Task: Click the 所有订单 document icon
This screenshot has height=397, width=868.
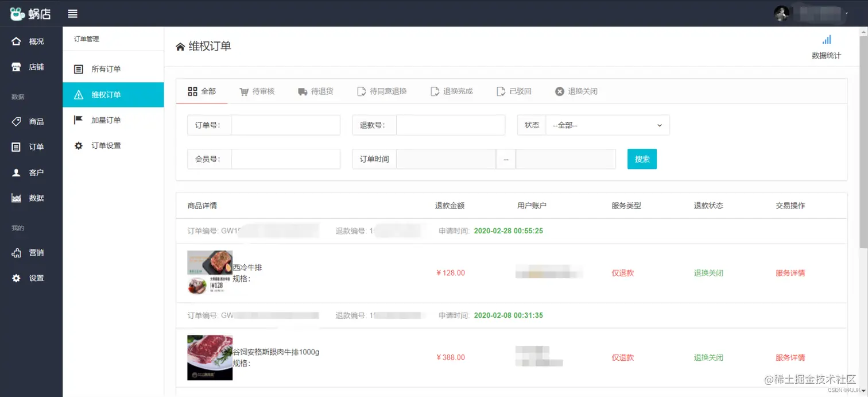Action: [x=79, y=70]
